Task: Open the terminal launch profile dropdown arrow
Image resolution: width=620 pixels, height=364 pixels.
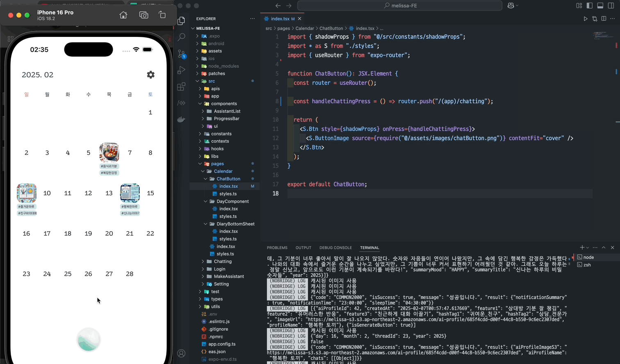Action: pos(588,248)
